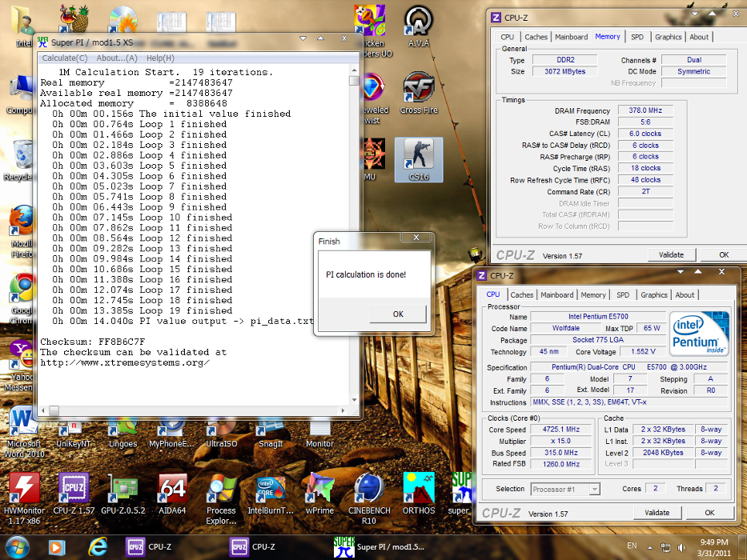Click OK in the Finish dialog
This screenshot has height=560, width=747.
point(398,314)
